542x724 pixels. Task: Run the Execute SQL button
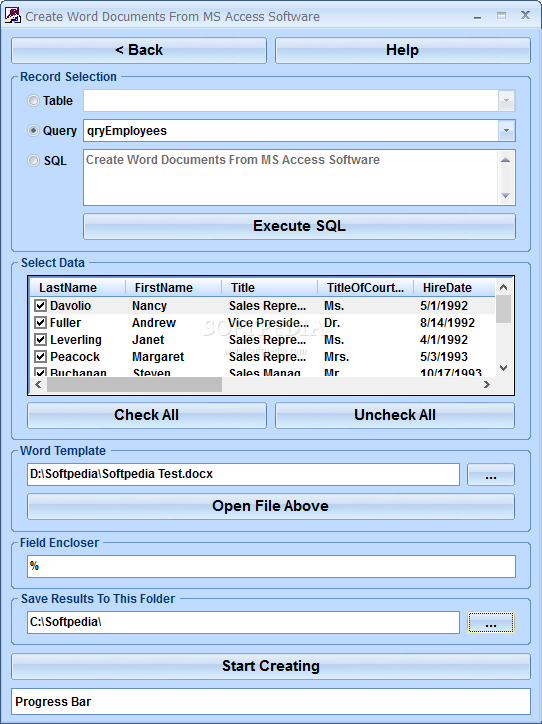[x=299, y=226]
